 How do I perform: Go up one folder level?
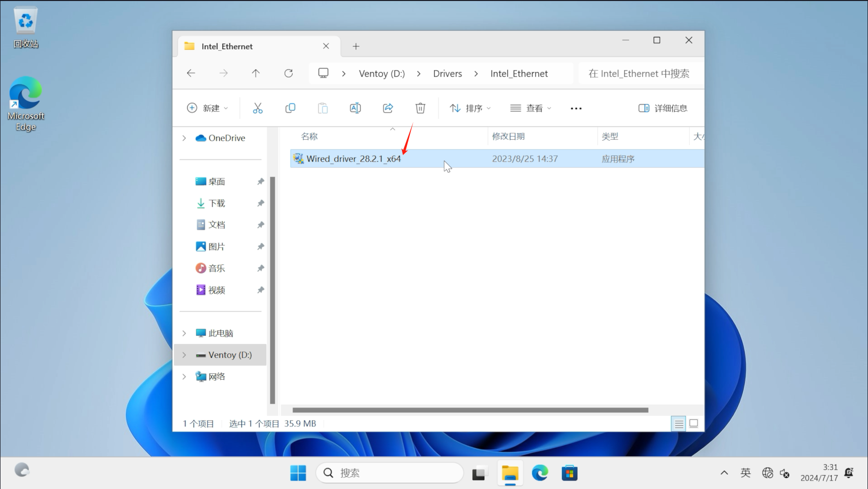256,74
